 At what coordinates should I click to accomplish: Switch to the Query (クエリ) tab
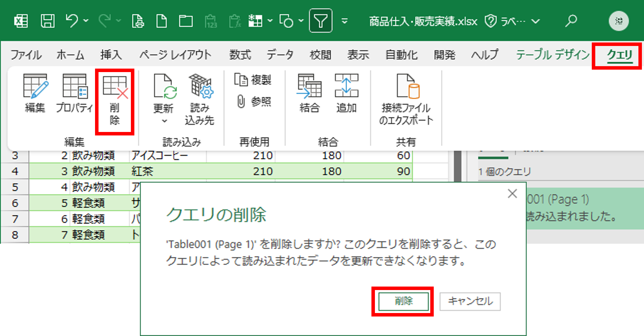pos(619,55)
